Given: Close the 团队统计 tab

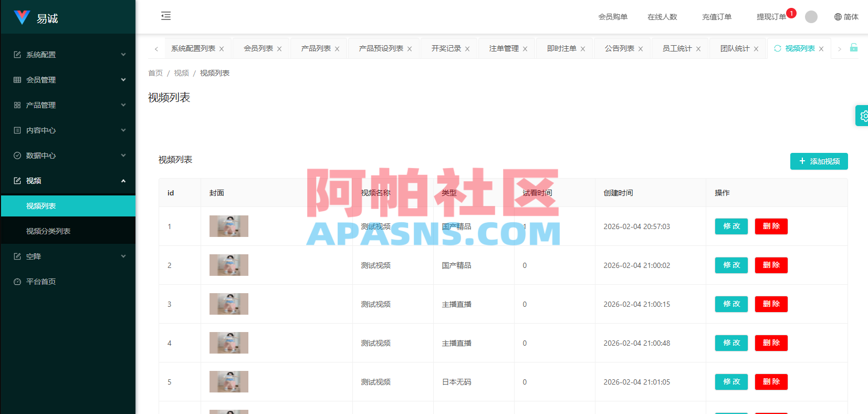Looking at the screenshot, I should (x=756, y=49).
